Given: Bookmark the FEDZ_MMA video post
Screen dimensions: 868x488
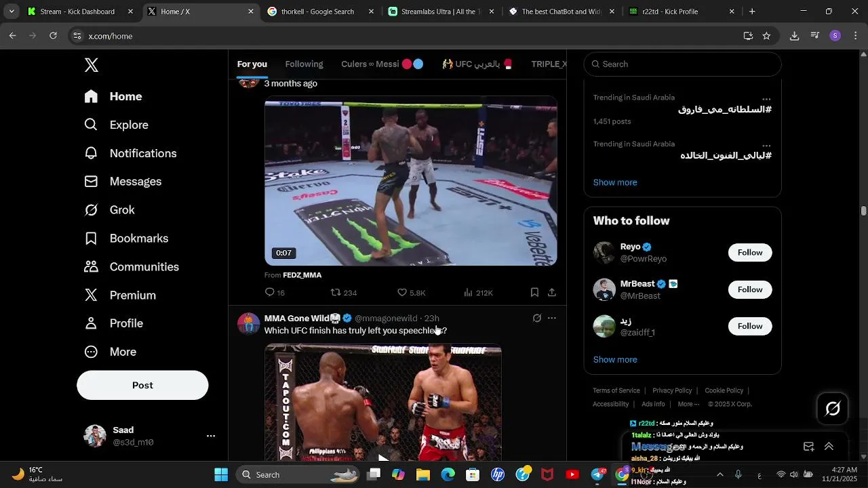Looking at the screenshot, I should pos(534,292).
